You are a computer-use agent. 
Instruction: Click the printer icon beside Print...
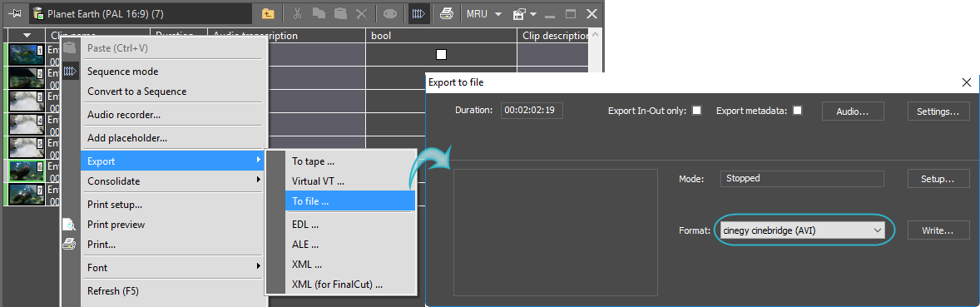click(70, 245)
